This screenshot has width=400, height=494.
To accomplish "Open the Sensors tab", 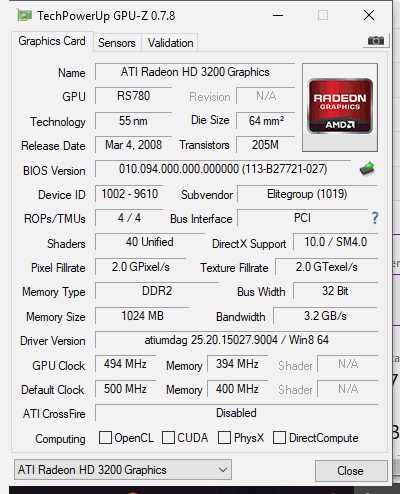I will 117,43.
